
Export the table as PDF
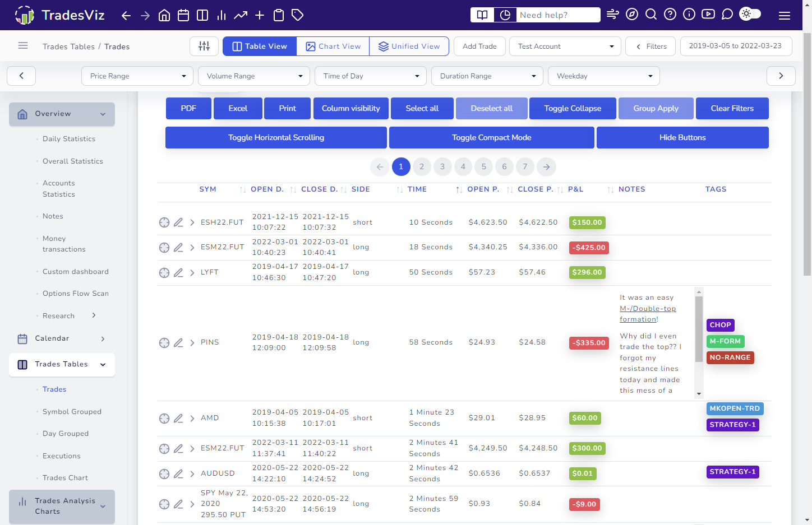(x=188, y=108)
